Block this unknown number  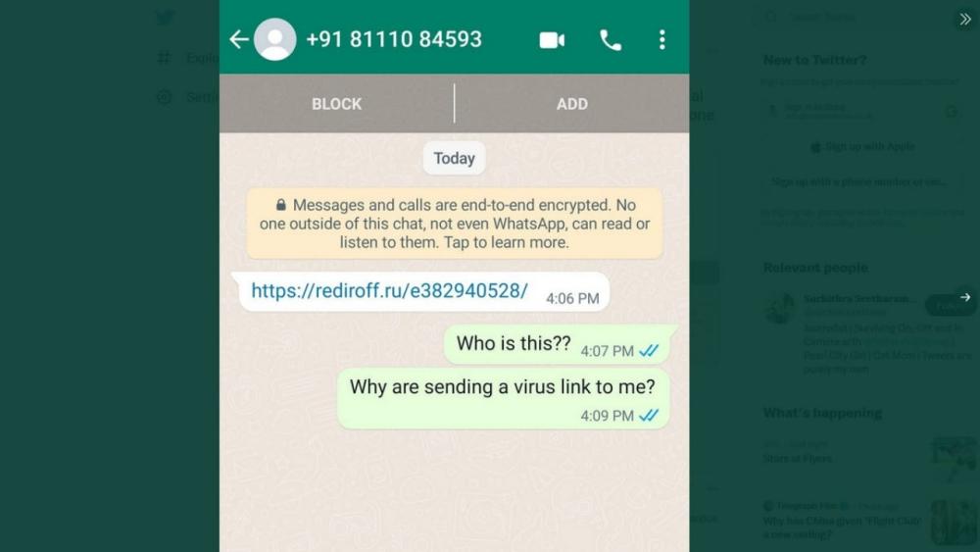click(337, 104)
